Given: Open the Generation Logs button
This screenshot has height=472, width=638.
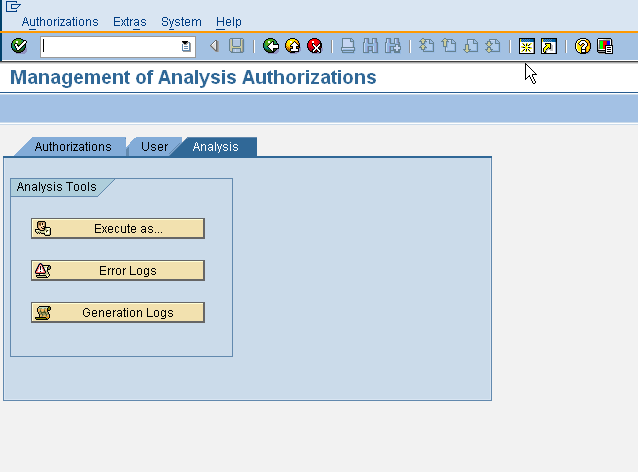Looking at the screenshot, I should point(118,312).
